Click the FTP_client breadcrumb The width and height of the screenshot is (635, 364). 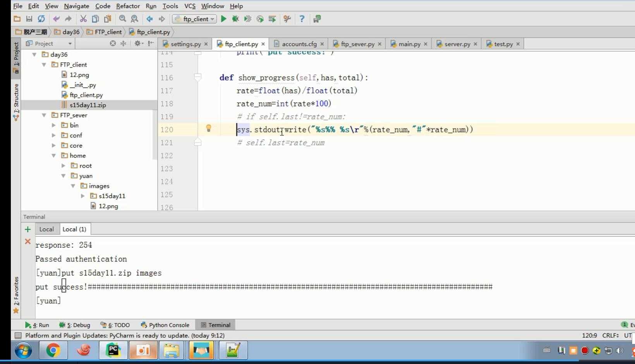pyautogui.click(x=105, y=32)
